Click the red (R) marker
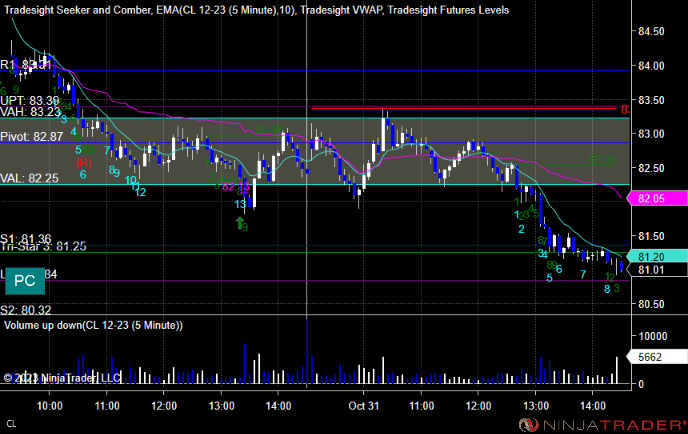The image size is (688, 434). (x=84, y=163)
